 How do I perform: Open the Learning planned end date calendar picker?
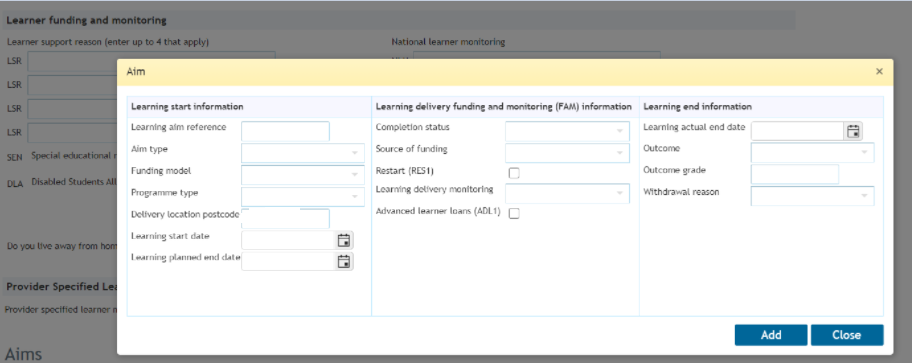(x=344, y=262)
